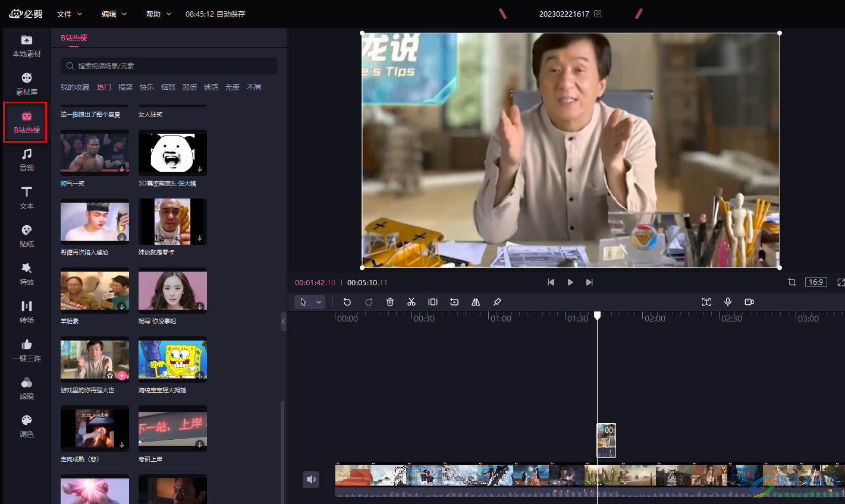This screenshot has height=504, width=845.
Task: Click the timeline playhead marker handle
Action: click(598, 315)
